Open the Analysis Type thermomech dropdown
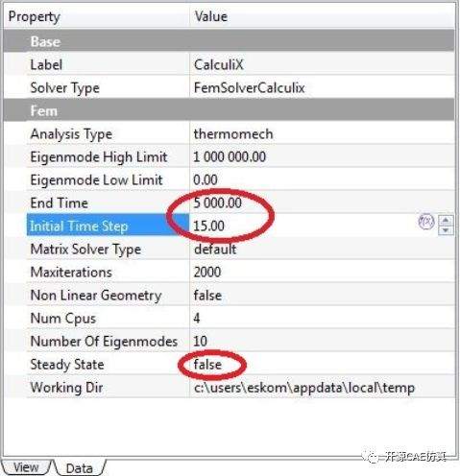The width and height of the screenshot is (460, 476). pyautogui.click(x=322, y=133)
